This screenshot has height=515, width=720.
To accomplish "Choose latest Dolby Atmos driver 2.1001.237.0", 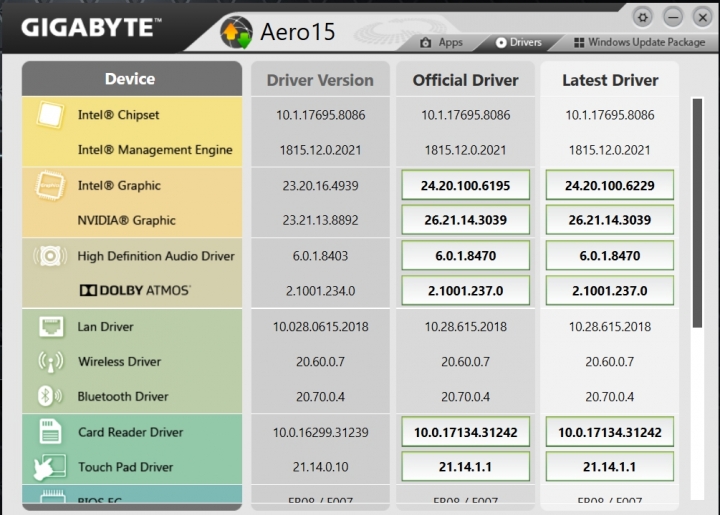I will point(610,291).
